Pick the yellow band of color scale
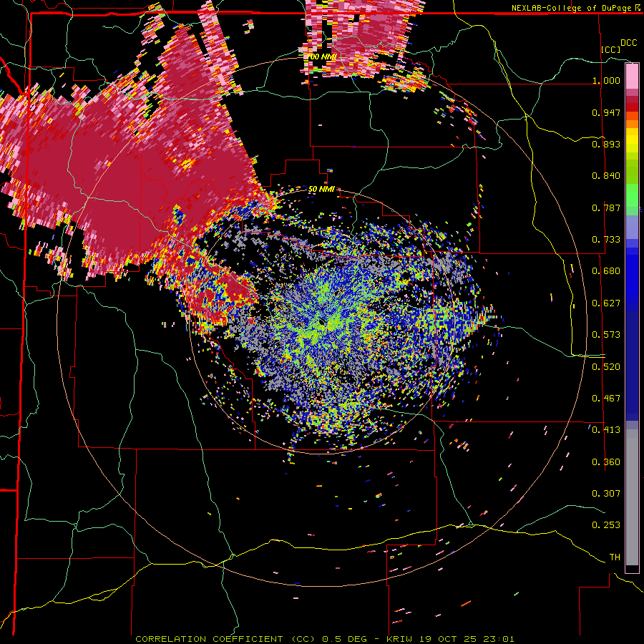The image size is (644, 644). click(x=632, y=140)
